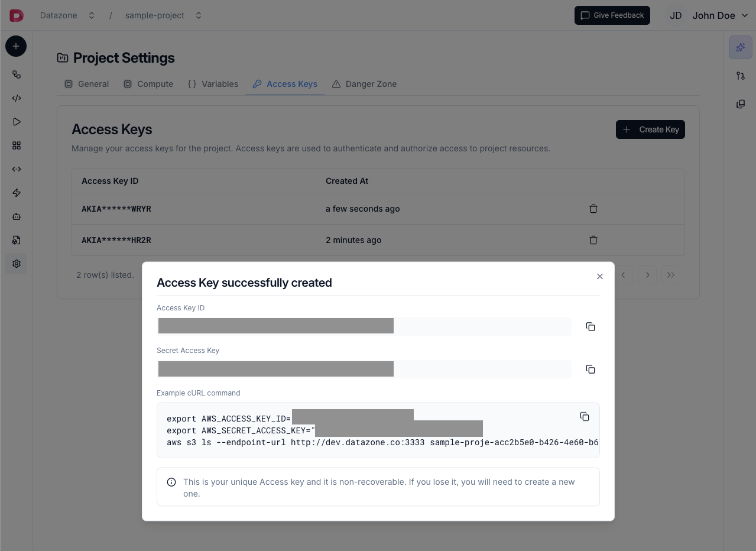Open the library/docs icon on the right sidebar
Image resolution: width=756 pixels, height=551 pixels.
tap(740, 104)
